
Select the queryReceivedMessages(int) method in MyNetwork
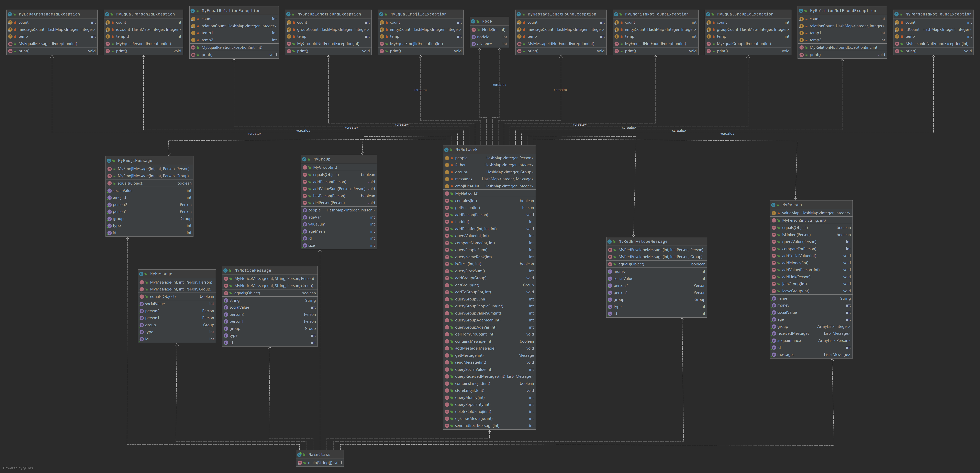coord(480,376)
